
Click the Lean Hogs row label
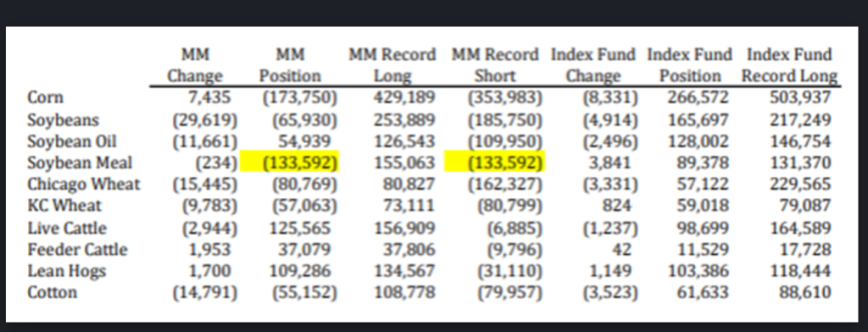[x=66, y=271]
